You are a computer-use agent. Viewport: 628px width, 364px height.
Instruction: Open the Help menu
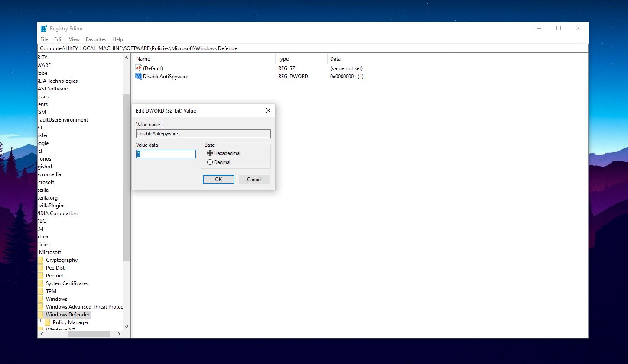tap(117, 39)
